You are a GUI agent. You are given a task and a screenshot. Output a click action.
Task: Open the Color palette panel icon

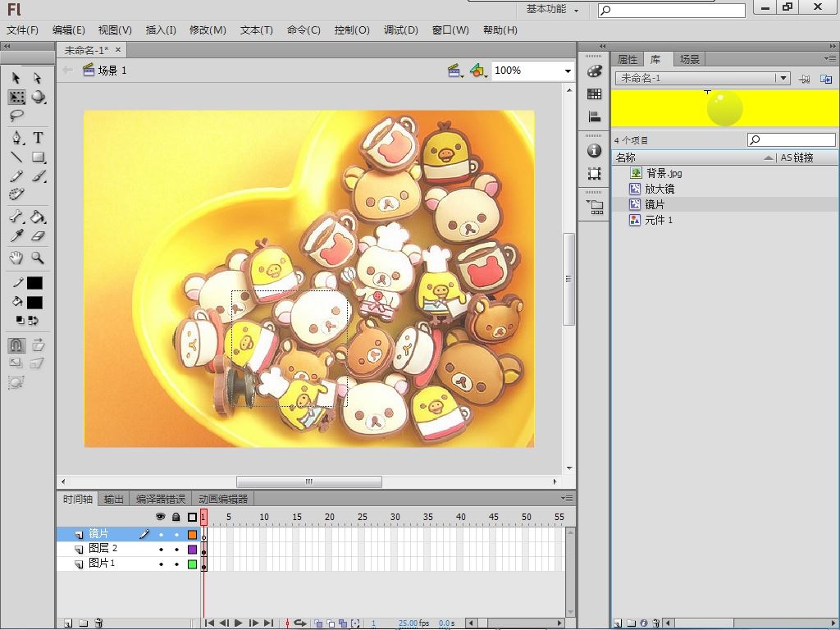pos(595,72)
